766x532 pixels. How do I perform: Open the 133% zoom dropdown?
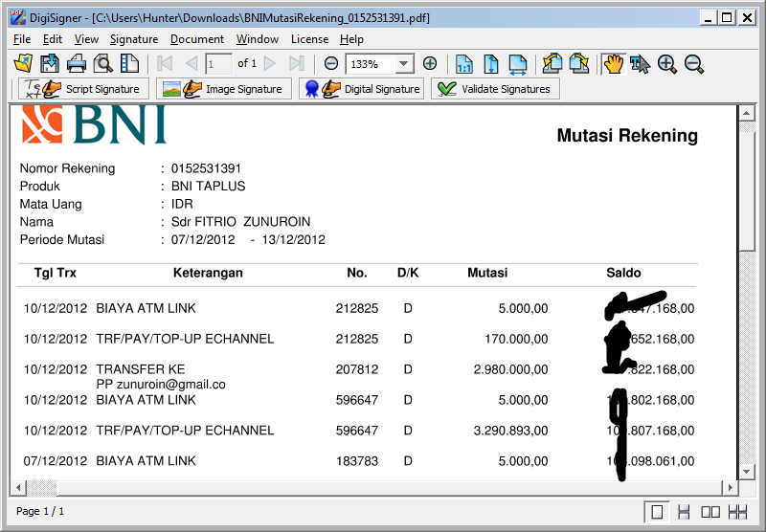point(403,64)
